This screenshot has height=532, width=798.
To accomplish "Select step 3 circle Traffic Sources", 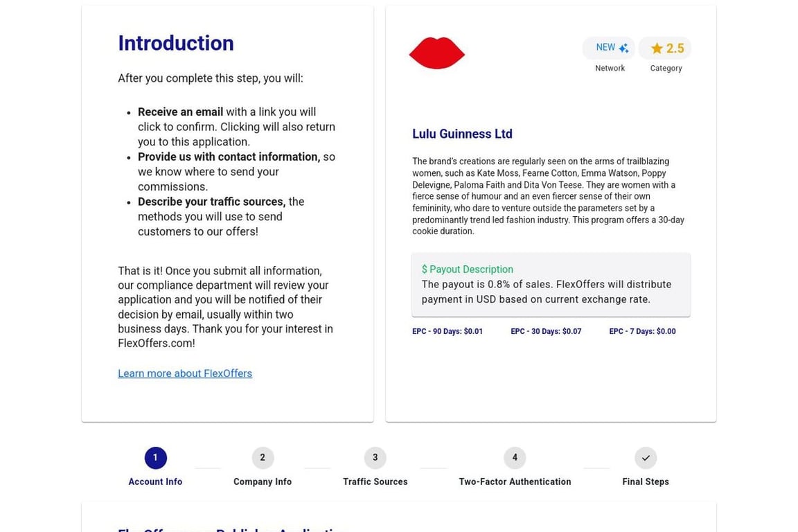I will [375, 458].
